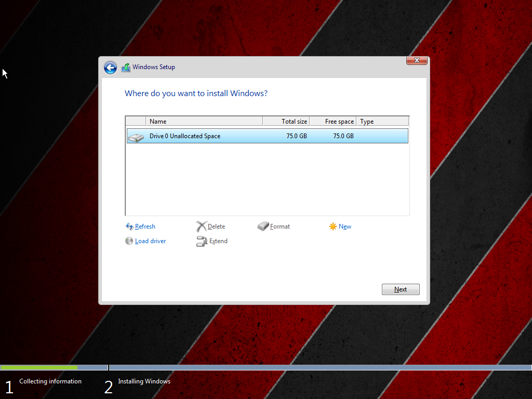Go back using the blue arrow button

coord(110,68)
